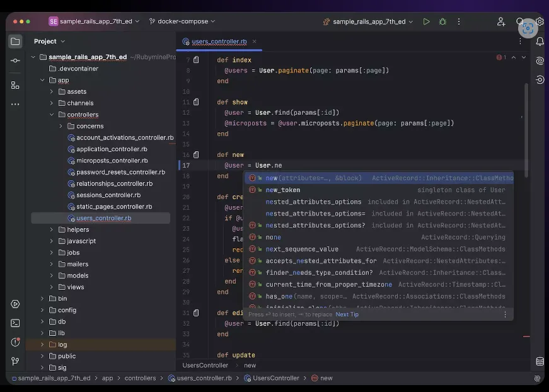The image size is (549, 392).
Task: Go to the previous highlighted error arrow
Action: pos(514,57)
